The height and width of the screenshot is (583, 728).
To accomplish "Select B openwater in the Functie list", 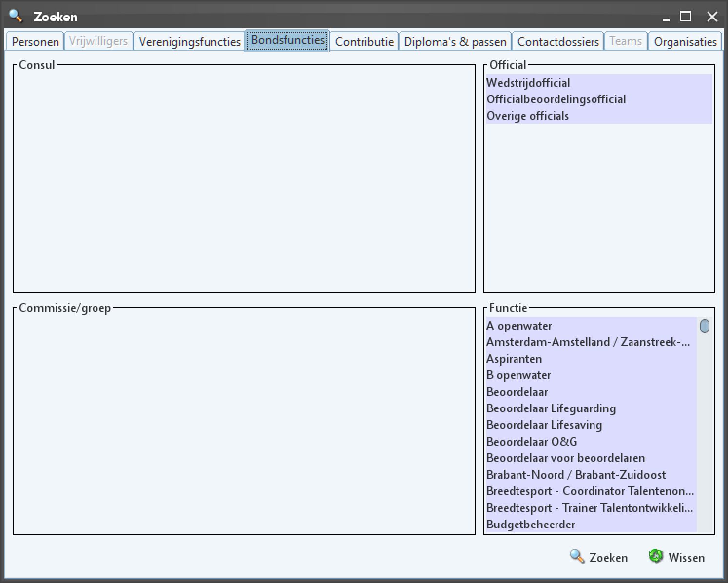I will tap(591, 375).
